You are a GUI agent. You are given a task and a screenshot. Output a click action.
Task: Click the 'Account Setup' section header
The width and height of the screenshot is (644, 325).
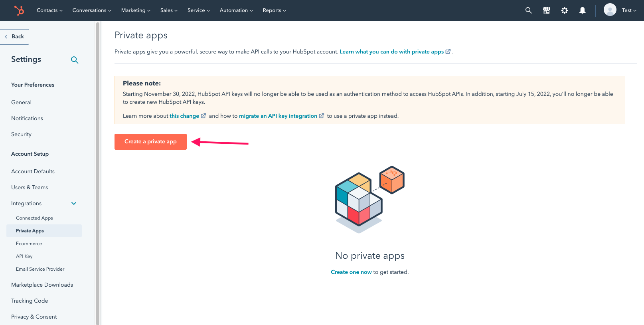[30, 154]
